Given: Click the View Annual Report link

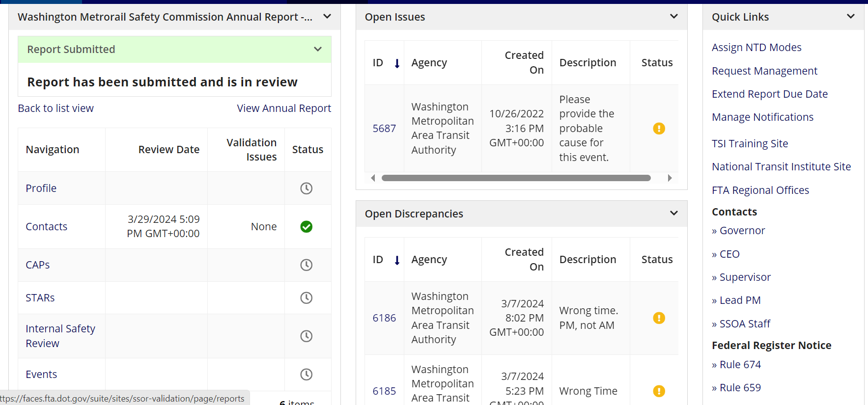Looking at the screenshot, I should click(x=284, y=108).
